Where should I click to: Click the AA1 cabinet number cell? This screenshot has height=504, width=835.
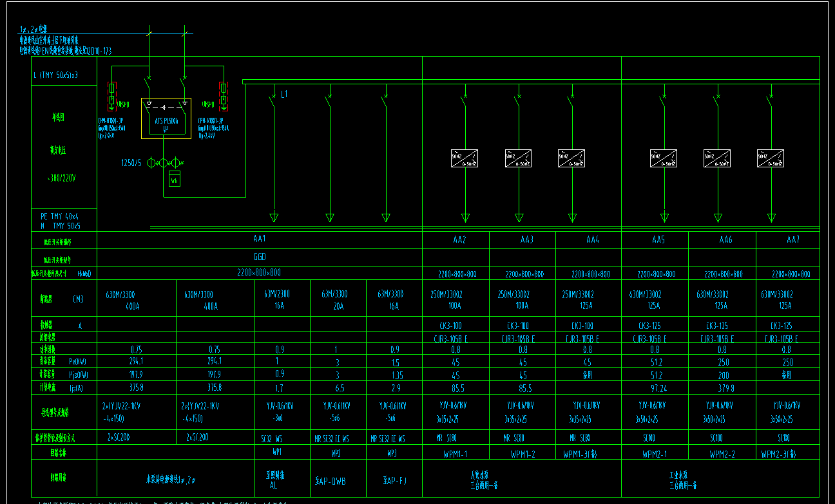(260, 239)
